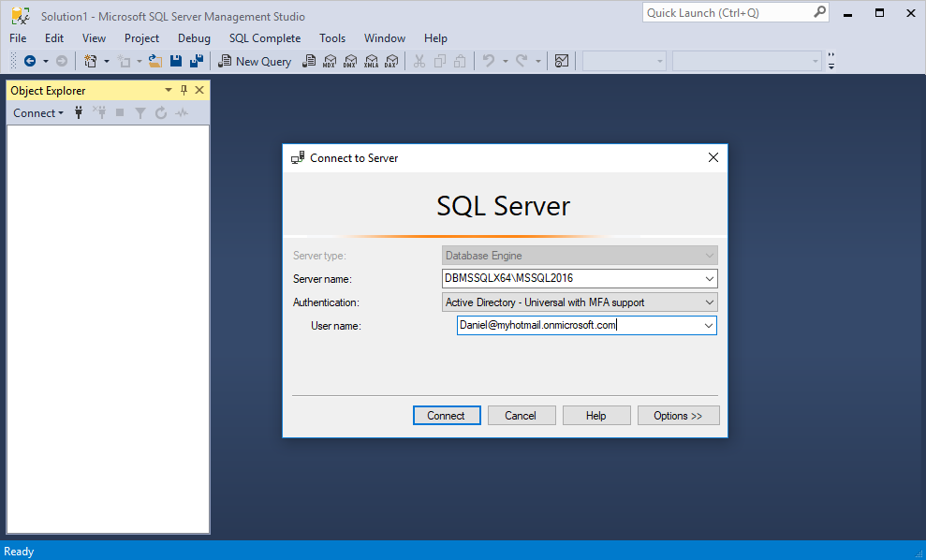The image size is (926, 560).
Task: Save the current item with the floppy icon
Action: (x=176, y=61)
